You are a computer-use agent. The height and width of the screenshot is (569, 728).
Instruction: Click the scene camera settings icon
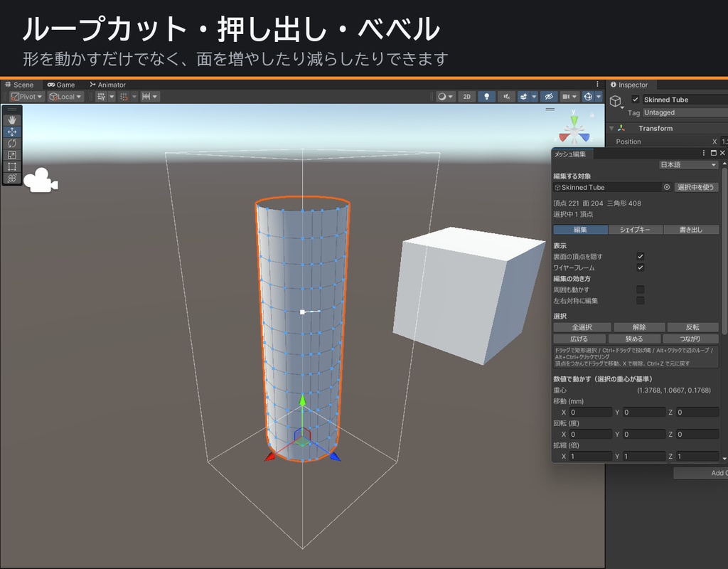(565, 97)
